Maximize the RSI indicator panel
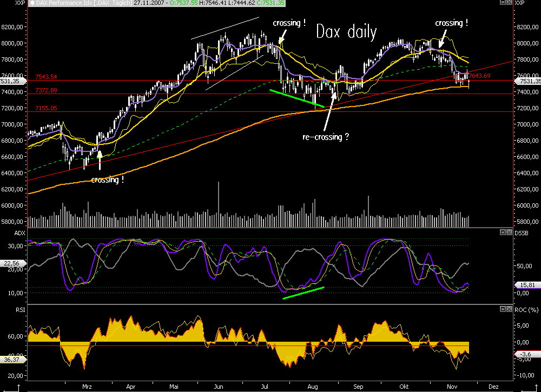Screen dimensions: 541x392 pos(503,308)
